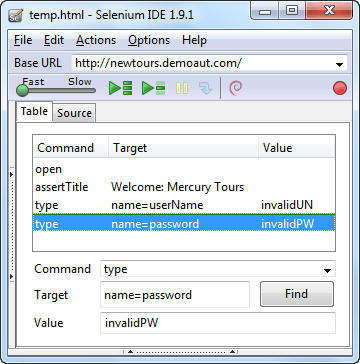Click the Value field containing invalidPW

[218, 323]
